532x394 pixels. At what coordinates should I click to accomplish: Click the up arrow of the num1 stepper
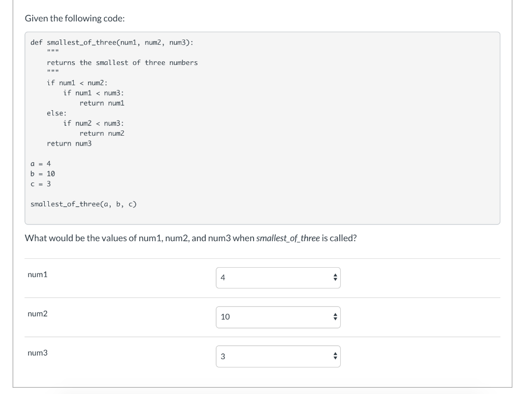coord(335,275)
